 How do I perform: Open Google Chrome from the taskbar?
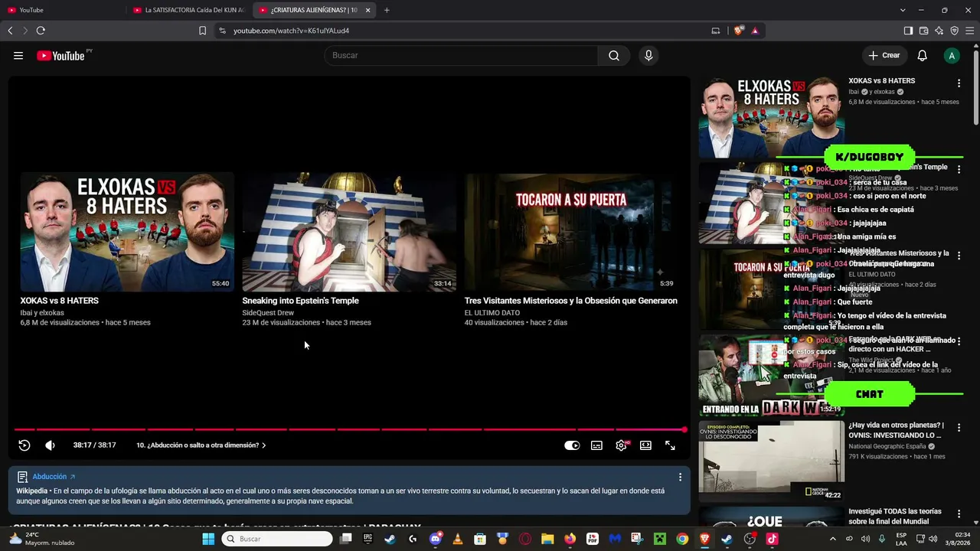click(682, 539)
